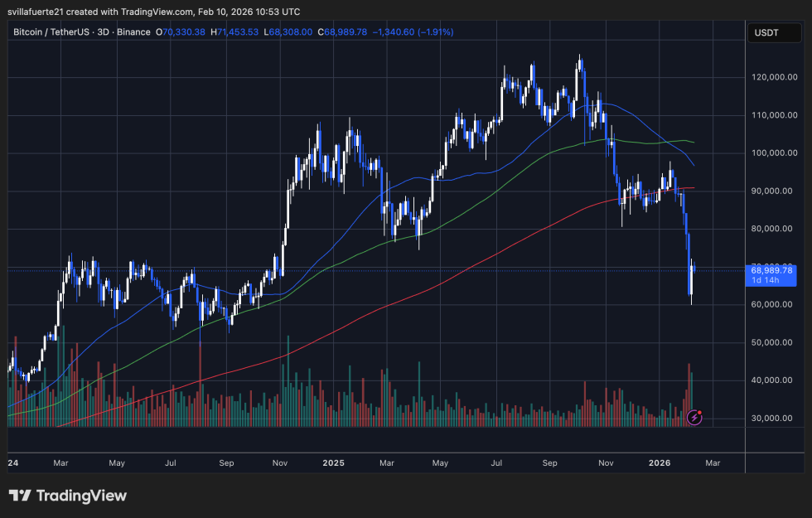Viewport: 812px width, 518px height.
Task: Select the USDT currency button
Action: pyautogui.click(x=774, y=32)
